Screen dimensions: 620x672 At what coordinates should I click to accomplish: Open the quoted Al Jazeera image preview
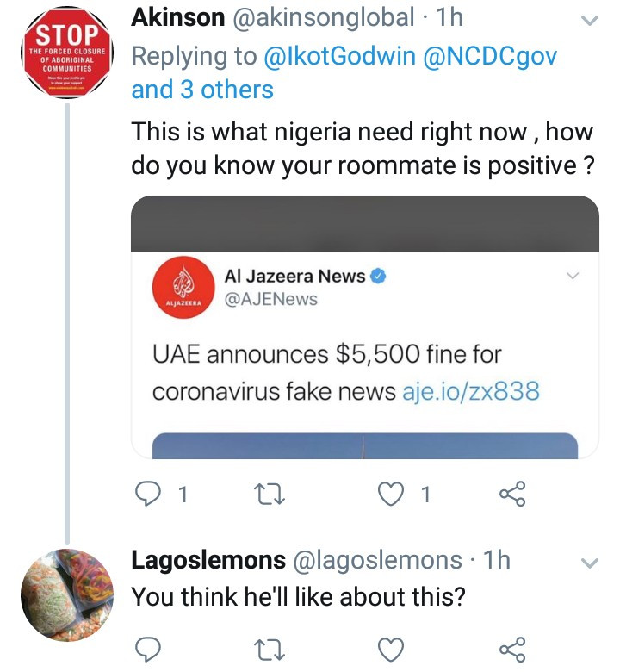pyautogui.click(x=365, y=445)
